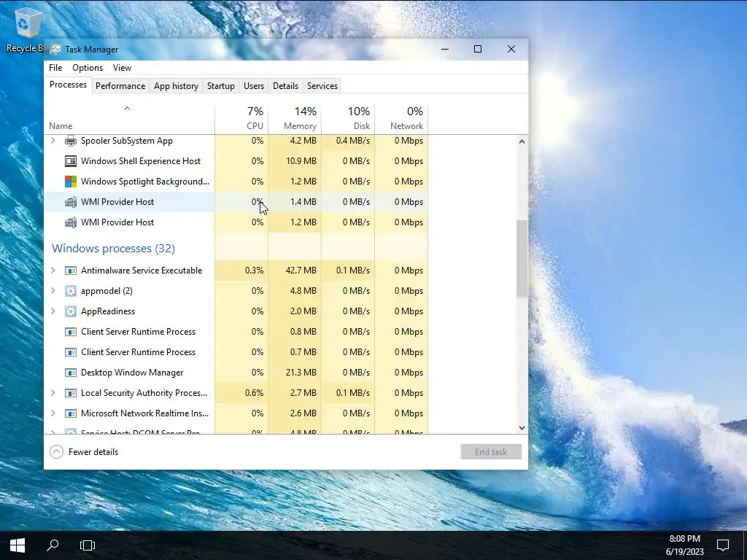Viewport: 747px width, 560px height.
Task: Click the 10.9 MB memory value
Action: [301, 161]
